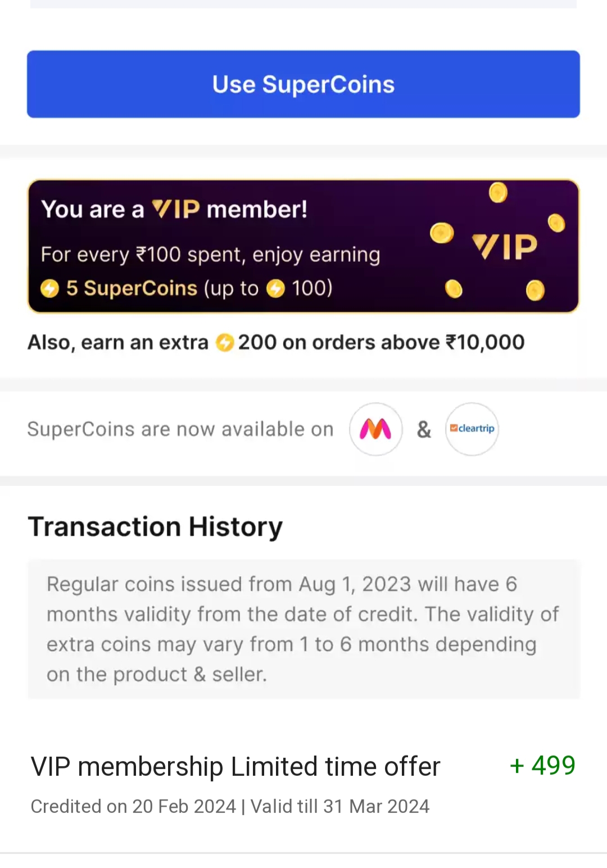Tap the large gold VIP logo in banner

click(505, 247)
